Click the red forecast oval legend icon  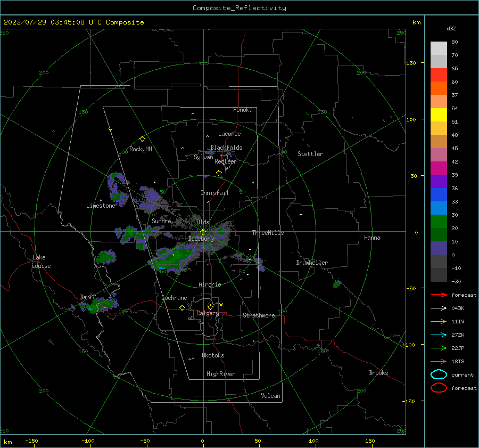439,388
